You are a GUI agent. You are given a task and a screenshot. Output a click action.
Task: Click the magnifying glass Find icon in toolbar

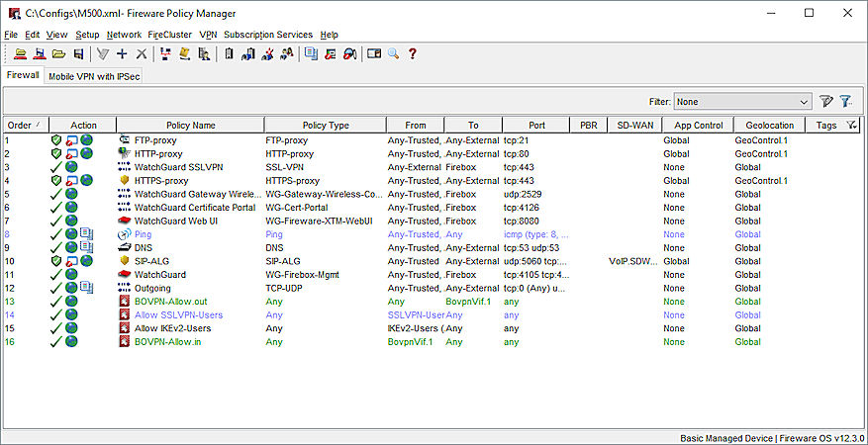click(x=393, y=54)
